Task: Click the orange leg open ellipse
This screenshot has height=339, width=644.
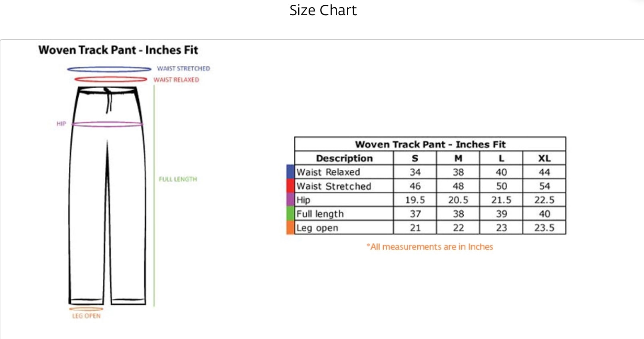Action: tap(86, 309)
